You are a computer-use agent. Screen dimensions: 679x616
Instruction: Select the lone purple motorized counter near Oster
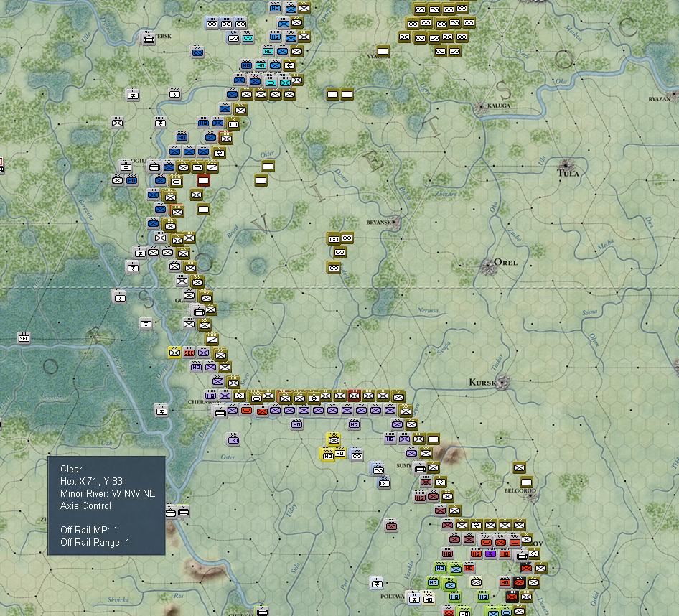coord(233,439)
